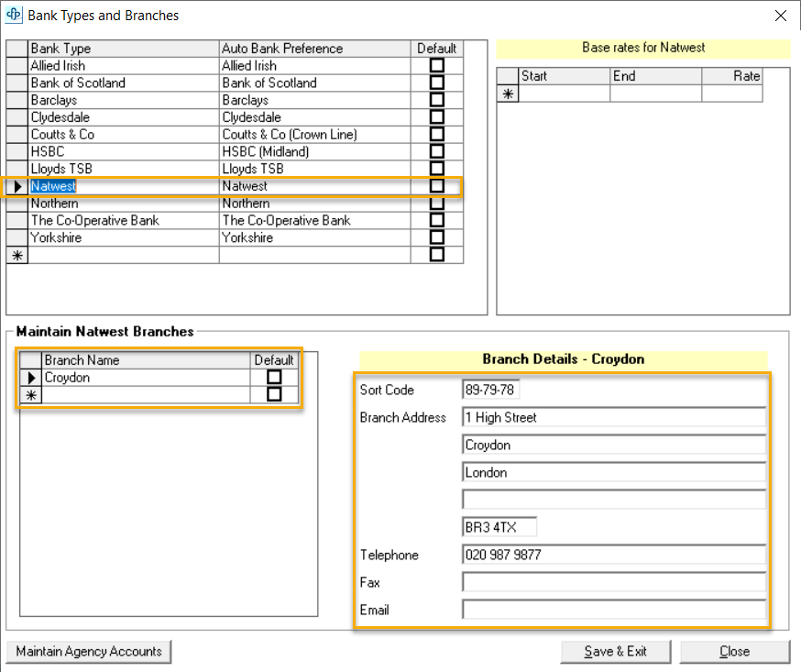Select the HSBC bank type cell
Image resolution: width=801 pixels, height=672 pixels.
tap(124, 151)
